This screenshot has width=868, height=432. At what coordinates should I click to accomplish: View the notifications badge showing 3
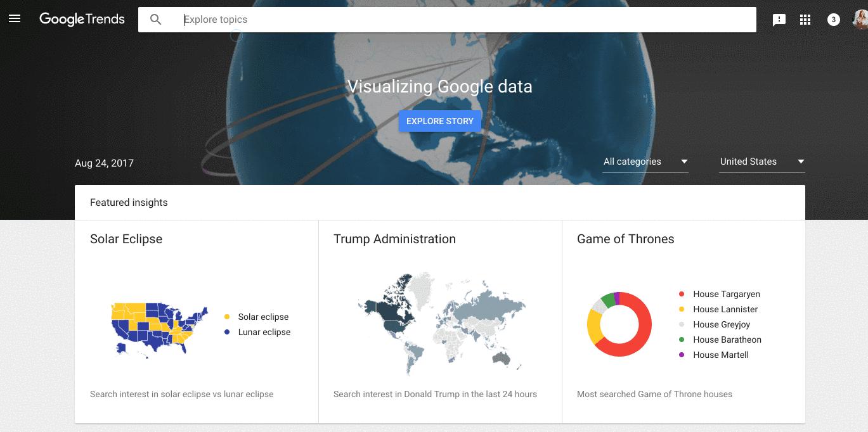[x=834, y=20]
